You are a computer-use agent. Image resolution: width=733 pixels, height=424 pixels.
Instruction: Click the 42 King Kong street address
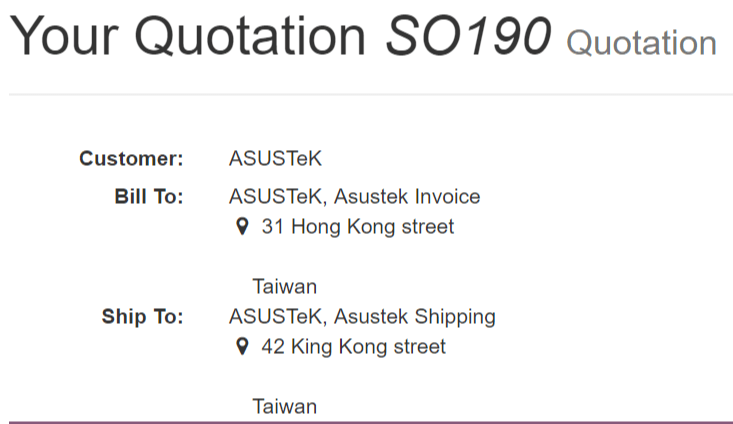(353, 347)
